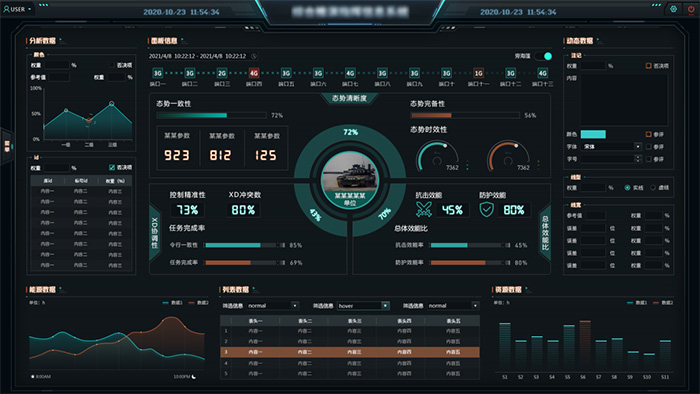Select the 2G port node

tap(222, 73)
